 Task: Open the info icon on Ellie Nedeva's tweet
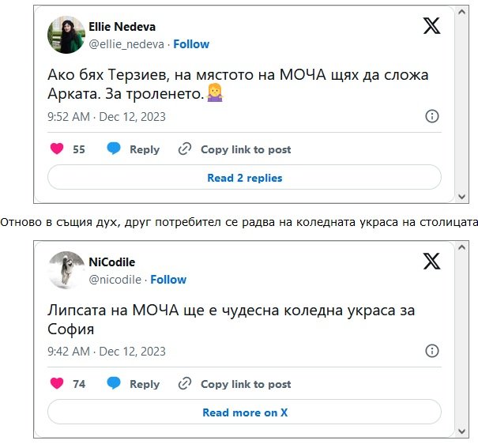click(x=432, y=116)
